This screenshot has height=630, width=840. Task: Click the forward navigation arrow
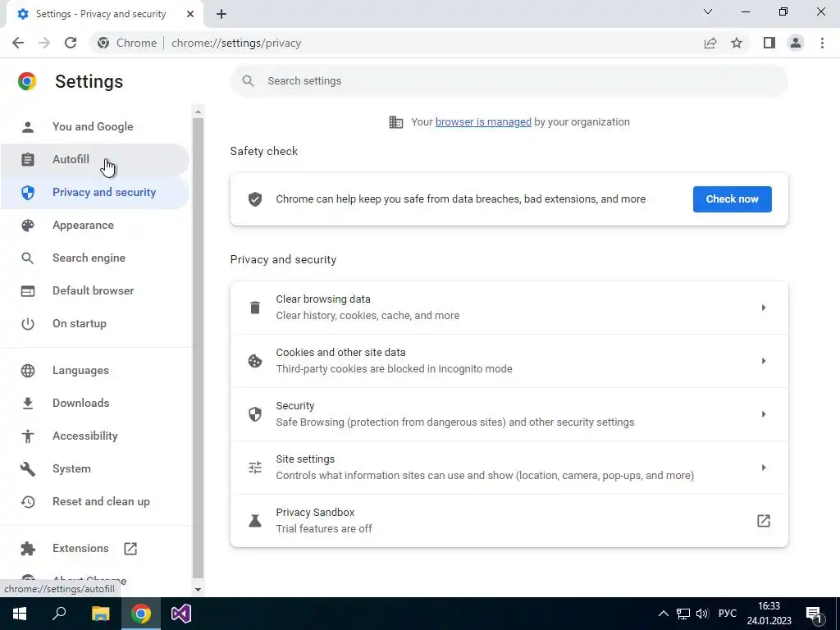pos(44,43)
